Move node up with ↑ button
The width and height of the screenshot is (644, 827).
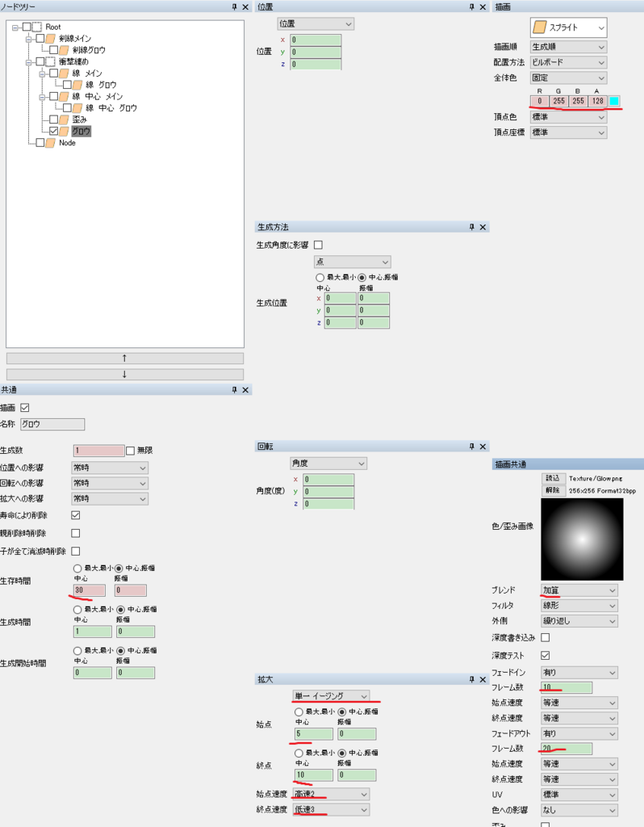click(x=125, y=358)
